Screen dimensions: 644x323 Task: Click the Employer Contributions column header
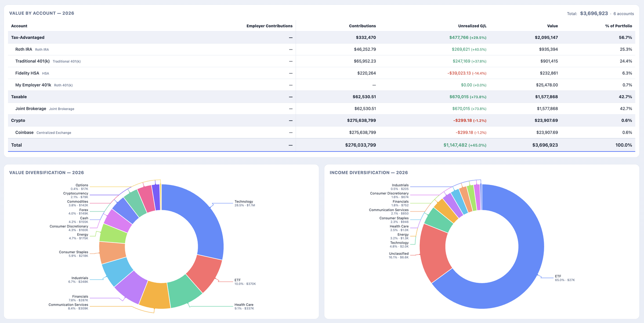(269, 26)
